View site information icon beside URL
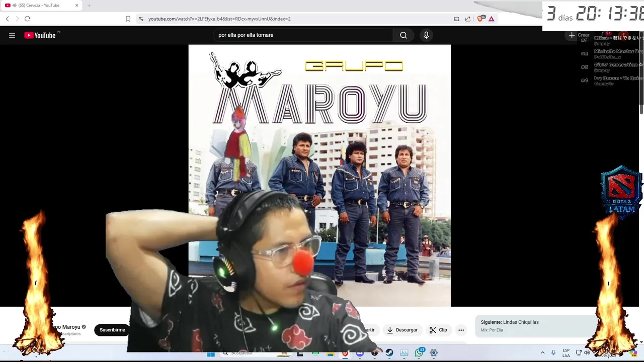644x362 pixels. click(x=141, y=19)
